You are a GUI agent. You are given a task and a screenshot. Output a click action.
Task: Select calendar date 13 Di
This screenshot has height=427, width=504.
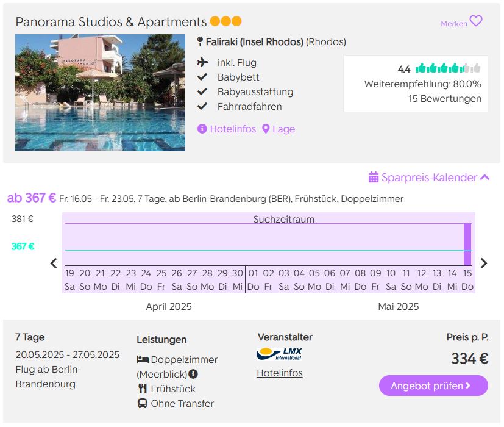coord(437,279)
